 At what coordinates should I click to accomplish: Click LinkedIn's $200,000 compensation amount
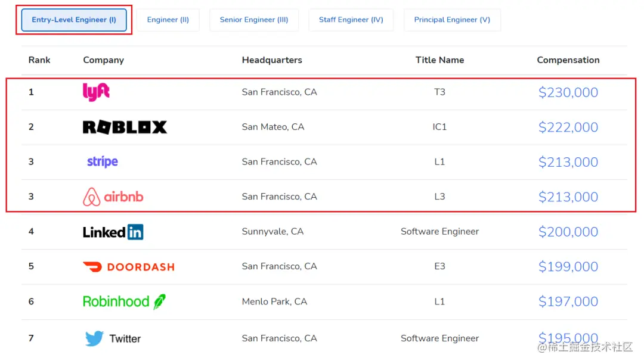pos(568,232)
